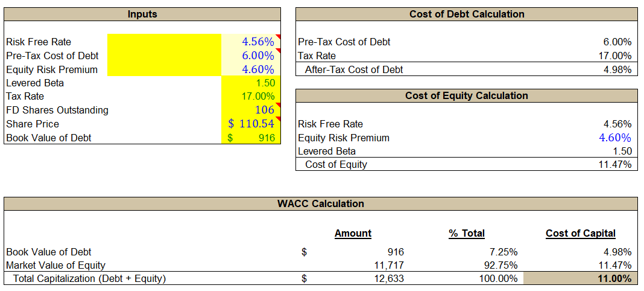The height and width of the screenshot is (291, 644).
Task: Select the "WACC Calculation" header
Action: (x=321, y=204)
